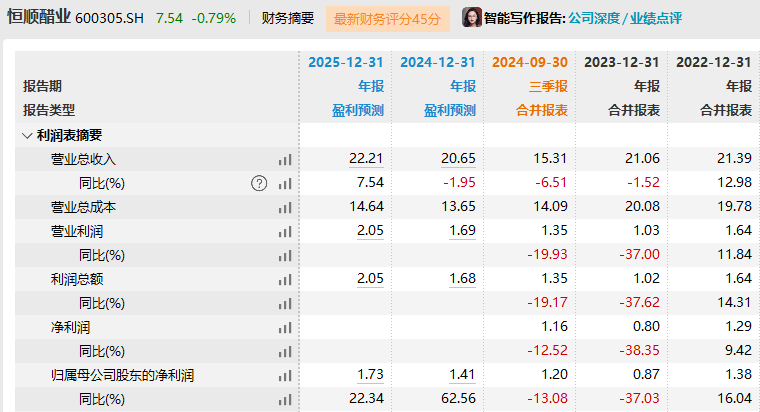Select the 净利润 row label
Viewport: 760px width, 412px height.
point(70,328)
